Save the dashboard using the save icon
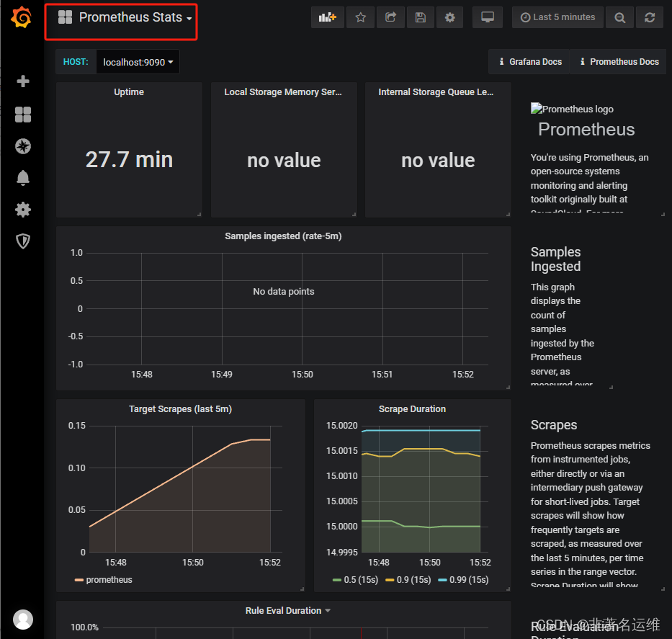The height and width of the screenshot is (639, 672). [421, 17]
